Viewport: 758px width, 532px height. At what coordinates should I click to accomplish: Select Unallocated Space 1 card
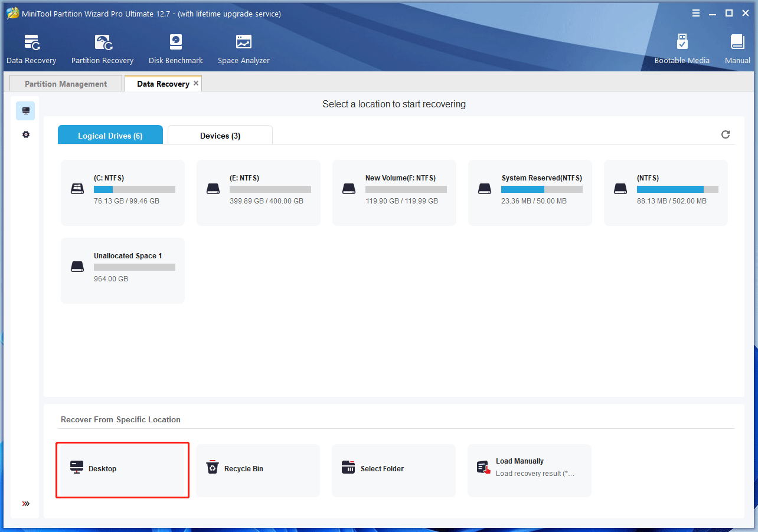pos(123,270)
